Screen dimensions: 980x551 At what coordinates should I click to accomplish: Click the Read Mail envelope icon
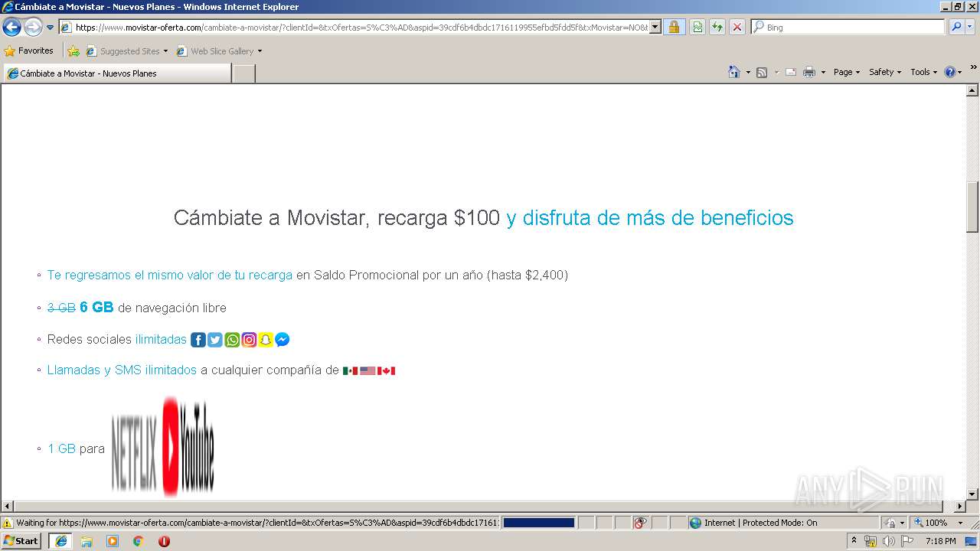pyautogui.click(x=791, y=72)
